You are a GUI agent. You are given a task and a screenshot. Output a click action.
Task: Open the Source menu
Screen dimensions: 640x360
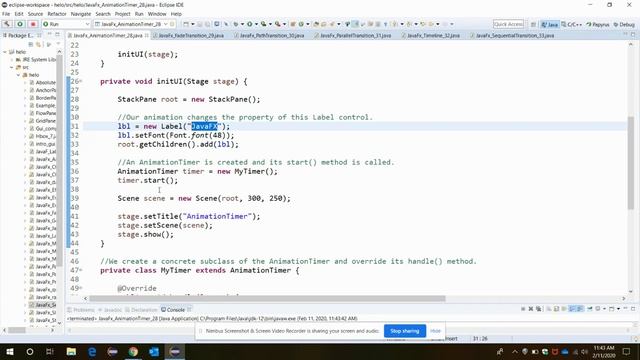(35, 14)
